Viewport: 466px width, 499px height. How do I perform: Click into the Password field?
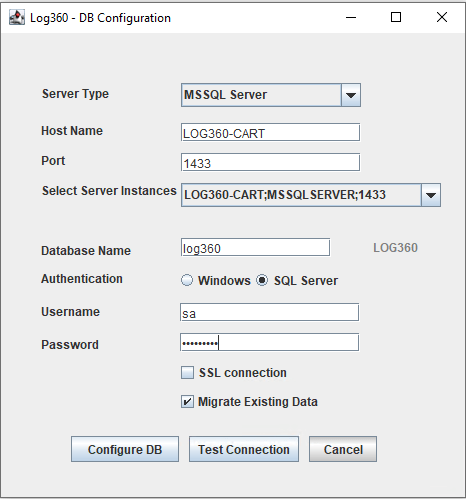coord(269,342)
